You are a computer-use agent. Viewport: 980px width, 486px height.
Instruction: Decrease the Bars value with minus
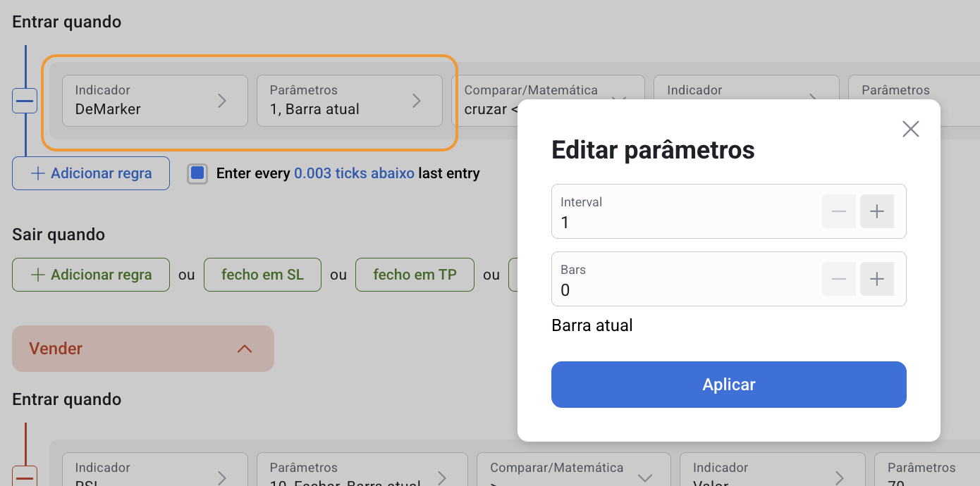pos(839,279)
